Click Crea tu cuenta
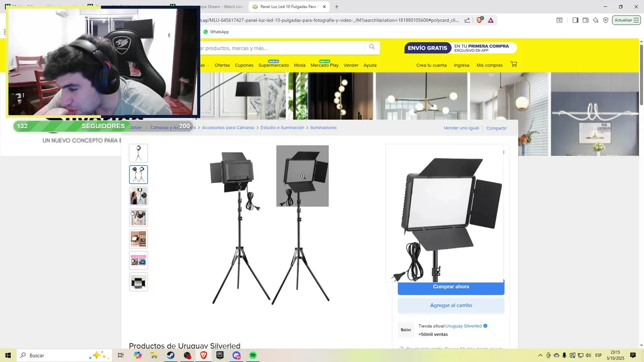The width and height of the screenshot is (644, 362). [x=431, y=65]
